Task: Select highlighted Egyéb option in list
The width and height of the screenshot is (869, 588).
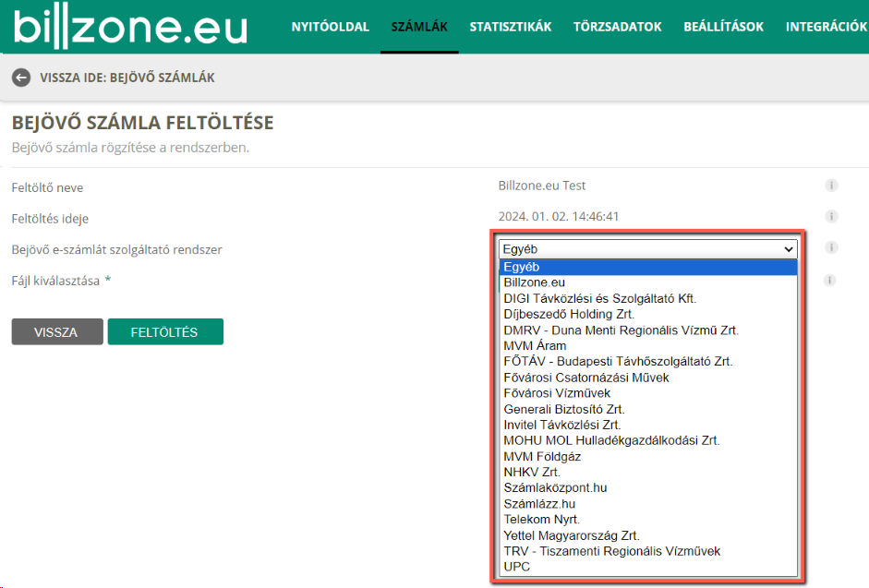Action: [x=648, y=267]
